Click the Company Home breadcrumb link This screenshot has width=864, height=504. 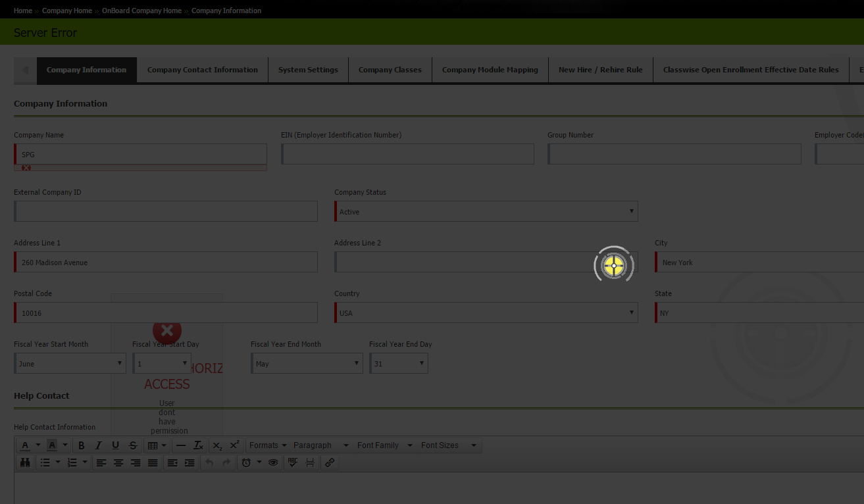point(67,11)
